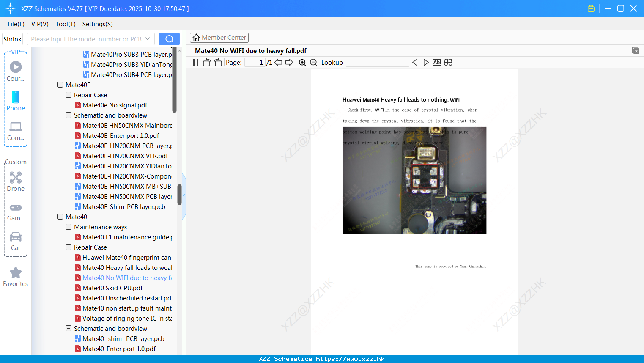Viewport: 644px width, 363px height.
Task: Open Mate40e No signal.pdf
Action: 115,105
